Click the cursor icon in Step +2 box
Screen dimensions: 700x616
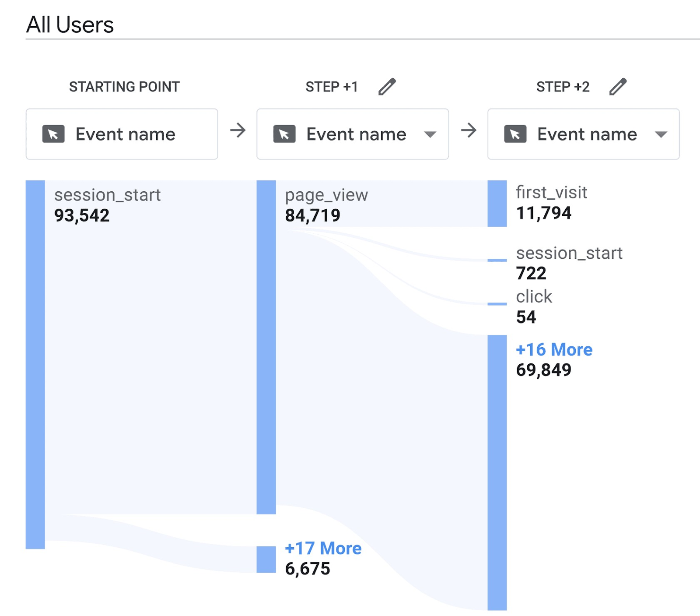[x=515, y=134]
